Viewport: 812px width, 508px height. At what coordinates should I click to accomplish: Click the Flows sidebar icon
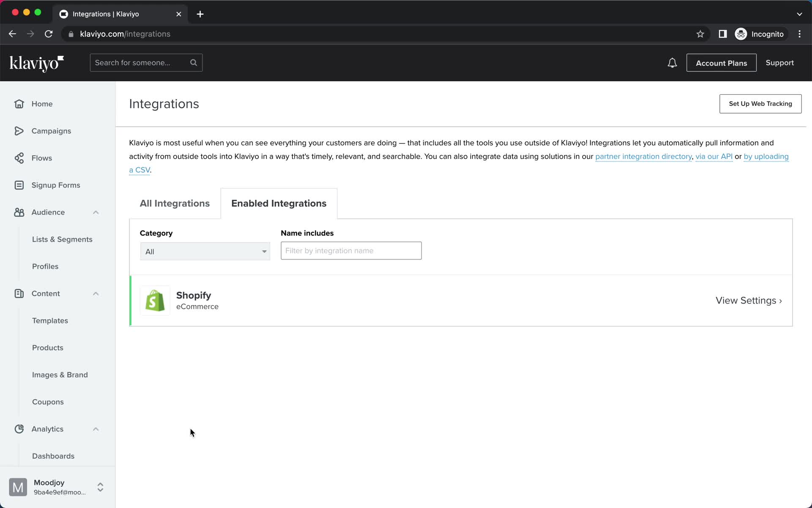(x=19, y=158)
